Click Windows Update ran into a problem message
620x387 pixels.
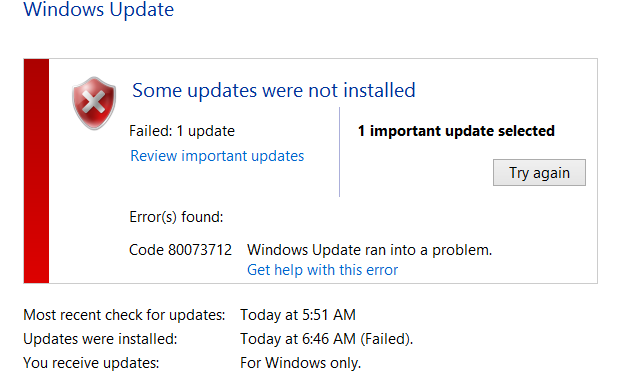click(x=369, y=250)
